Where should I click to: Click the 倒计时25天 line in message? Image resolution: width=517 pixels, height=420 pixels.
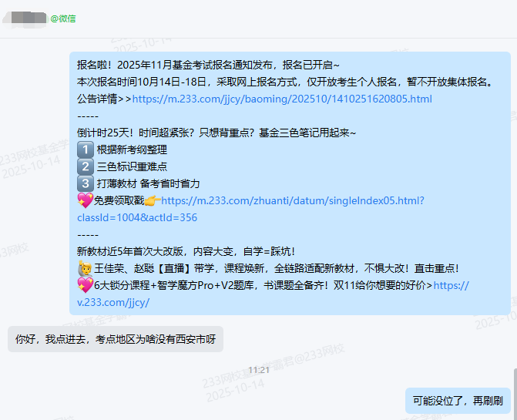point(217,133)
